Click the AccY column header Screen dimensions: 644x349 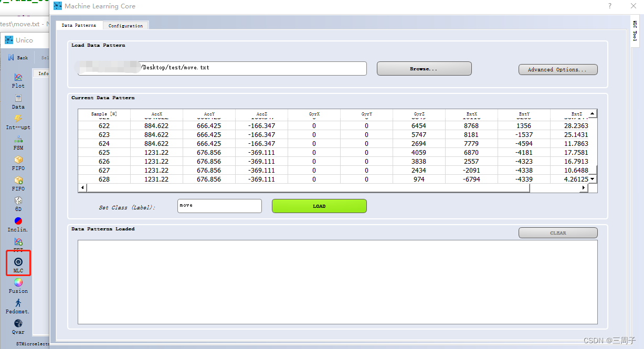(x=209, y=114)
